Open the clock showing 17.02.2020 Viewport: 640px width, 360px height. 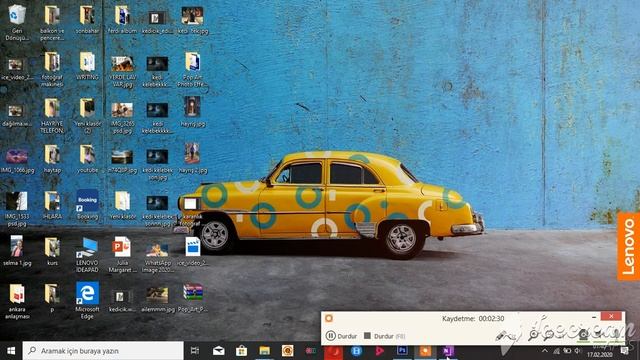click(x=600, y=351)
